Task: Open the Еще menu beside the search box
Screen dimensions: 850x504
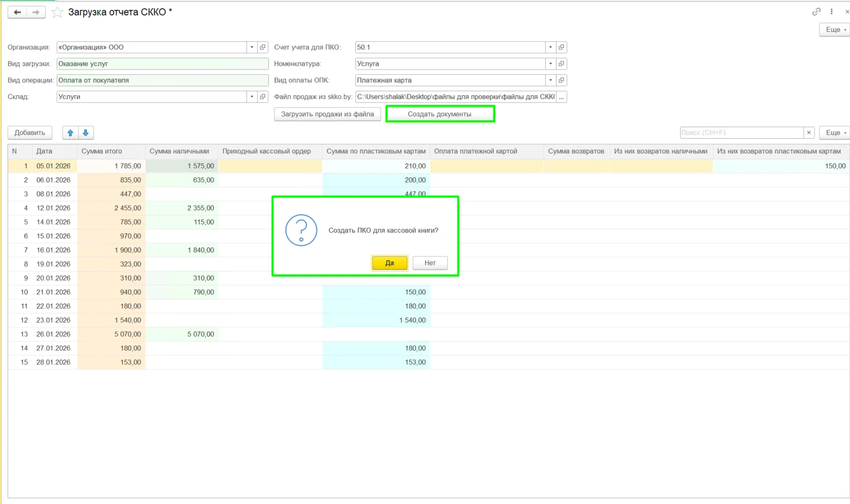Action: tap(834, 133)
